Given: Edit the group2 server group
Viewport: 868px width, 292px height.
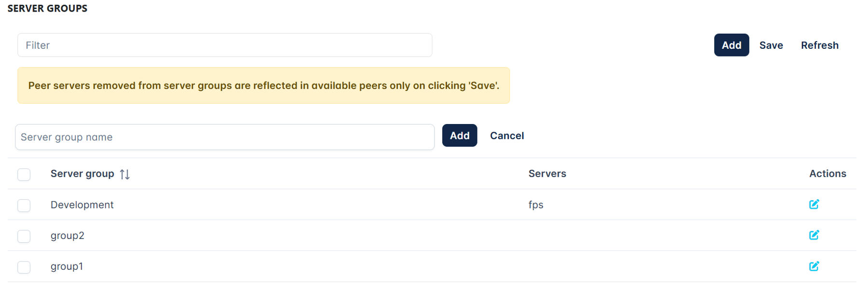Looking at the screenshot, I should (x=814, y=235).
